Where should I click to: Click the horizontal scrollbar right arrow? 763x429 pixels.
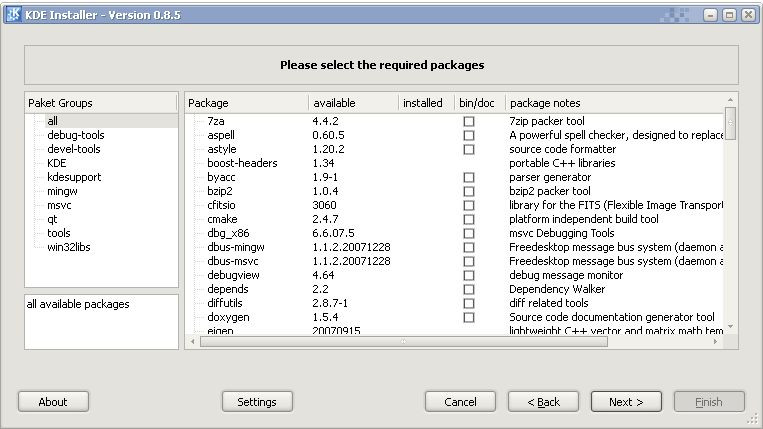(x=715, y=341)
